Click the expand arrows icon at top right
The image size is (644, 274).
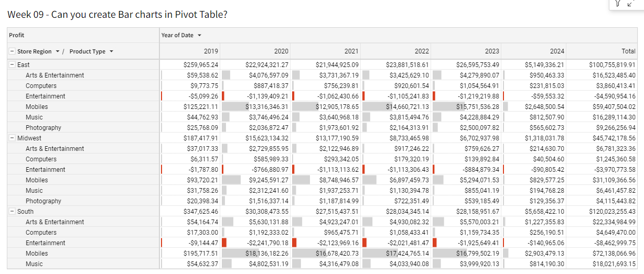(631, 3)
